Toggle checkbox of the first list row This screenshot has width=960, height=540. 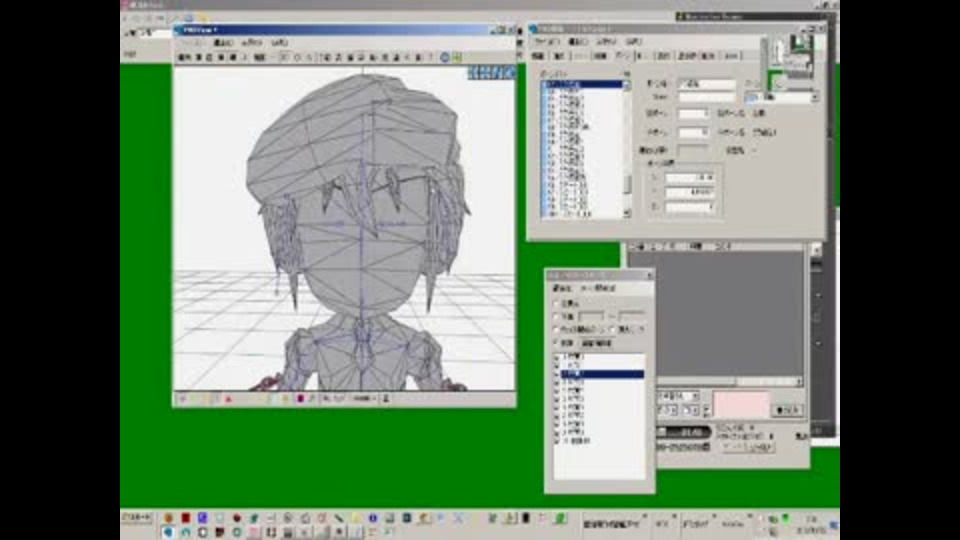tap(557, 356)
